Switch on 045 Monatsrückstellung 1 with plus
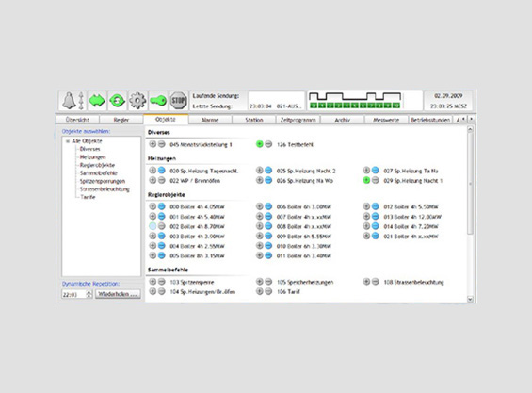Screen dimensions: 532x393 (153, 144)
